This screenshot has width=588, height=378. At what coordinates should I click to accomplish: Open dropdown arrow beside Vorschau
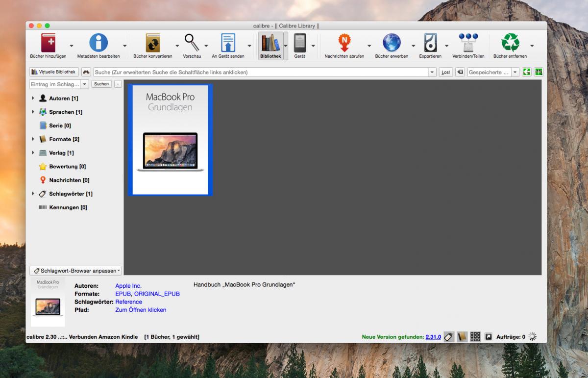(206, 46)
